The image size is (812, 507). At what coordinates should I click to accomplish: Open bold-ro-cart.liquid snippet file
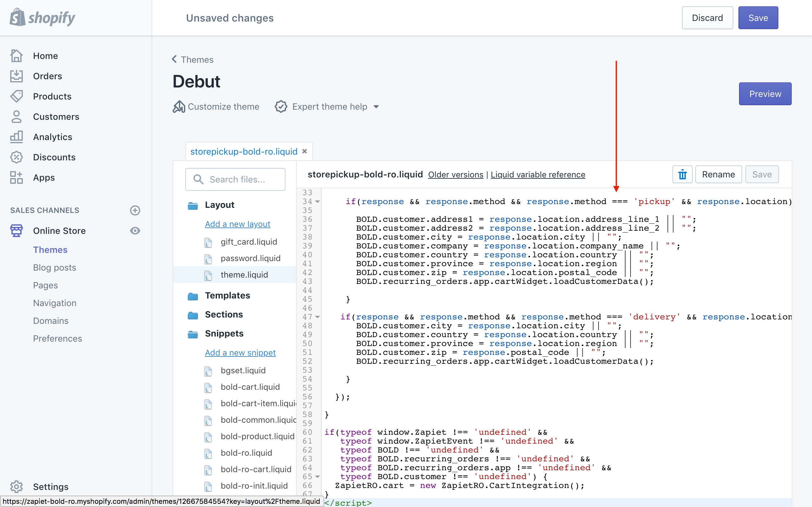point(256,469)
